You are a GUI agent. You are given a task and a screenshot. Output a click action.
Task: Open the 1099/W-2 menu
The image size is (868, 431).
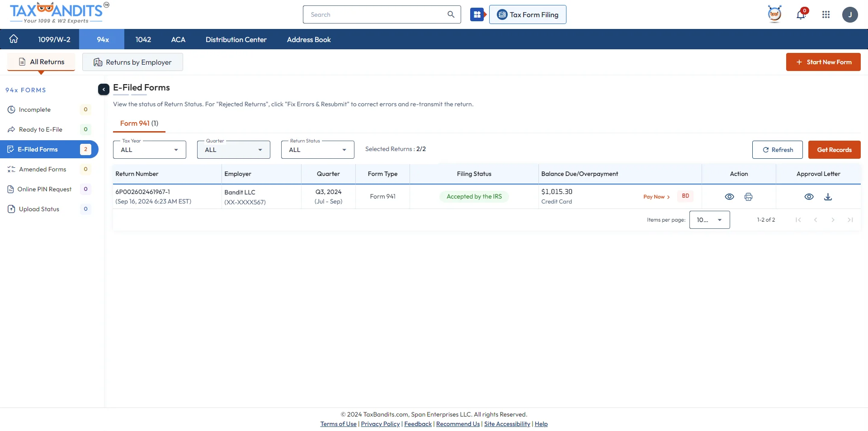click(x=54, y=39)
